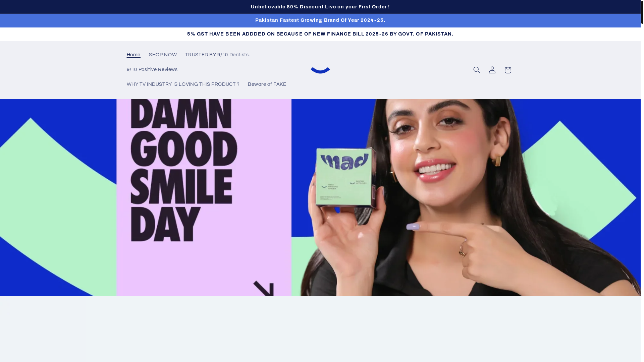Open the shopping cart icon
644x362 pixels.
(507, 70)
